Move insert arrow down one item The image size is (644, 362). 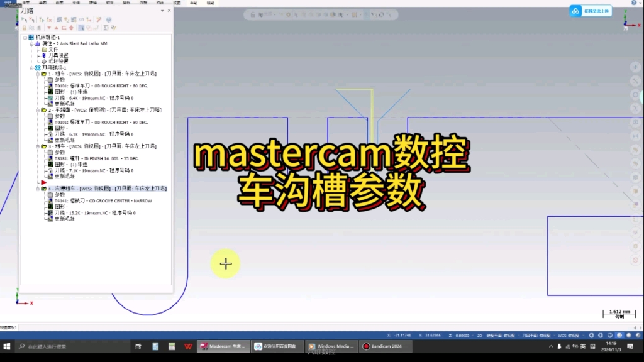(x=49, y=28)
